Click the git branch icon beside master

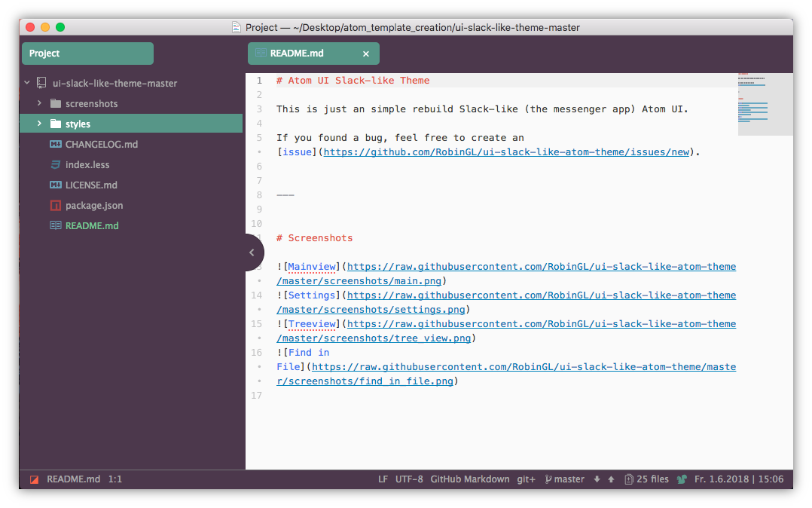point(548,479)
